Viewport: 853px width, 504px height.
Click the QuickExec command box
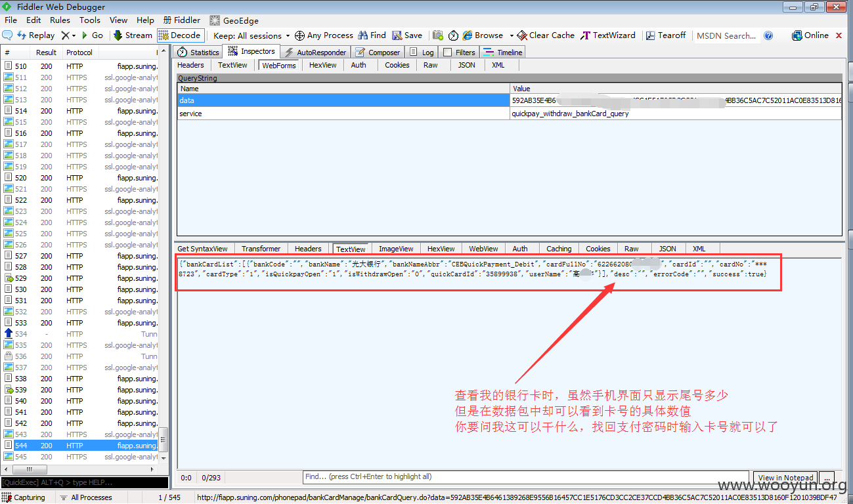point(84,482)
